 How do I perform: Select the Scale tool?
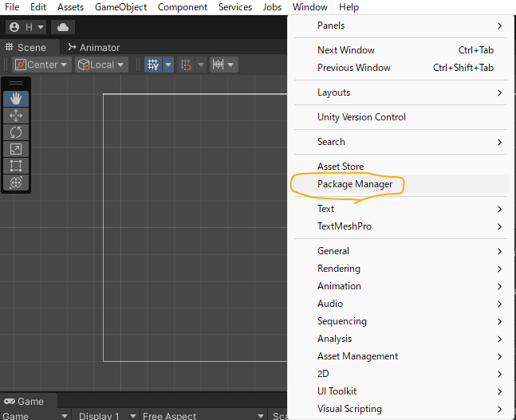click(16, 149)
